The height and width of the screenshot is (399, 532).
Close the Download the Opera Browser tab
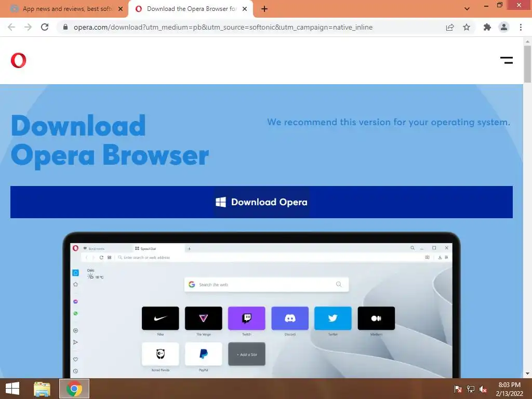coord(245,9)
